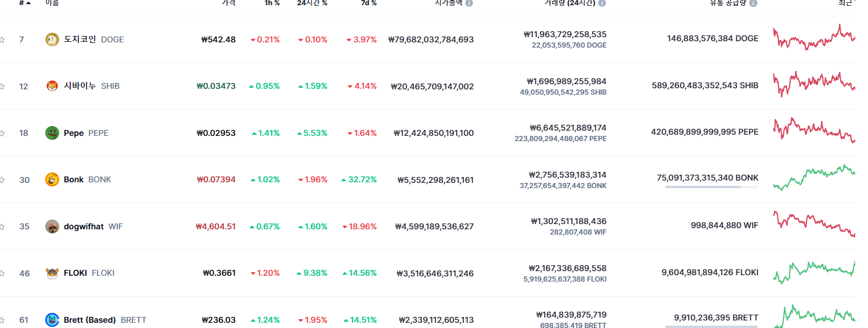Open Shiba Inu 7-day sparkline chart
Image resolution: width=868 pixels, height=328 pixels.
(x=813, y=84)
